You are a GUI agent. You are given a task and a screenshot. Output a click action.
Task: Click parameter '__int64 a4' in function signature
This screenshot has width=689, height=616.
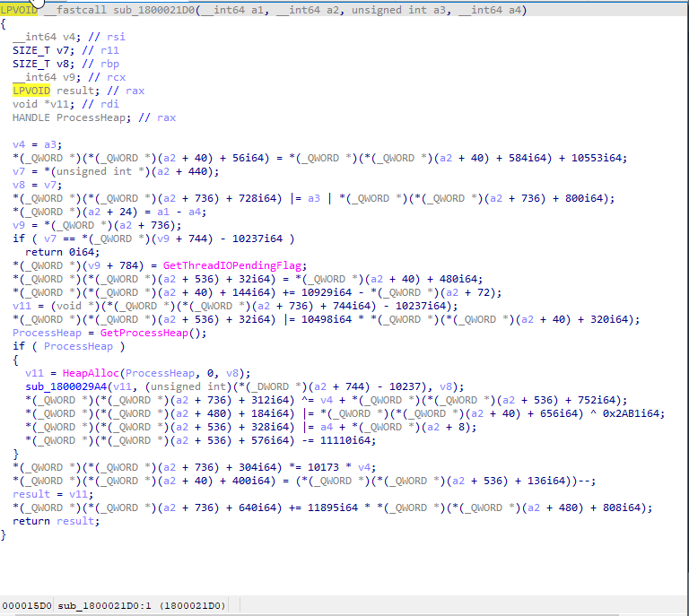click(489, 10)
